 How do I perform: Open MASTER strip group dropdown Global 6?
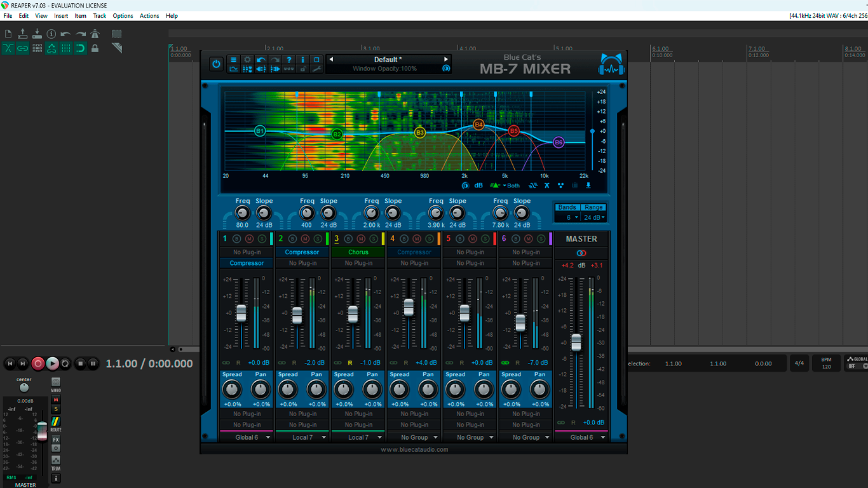(581, 437)
